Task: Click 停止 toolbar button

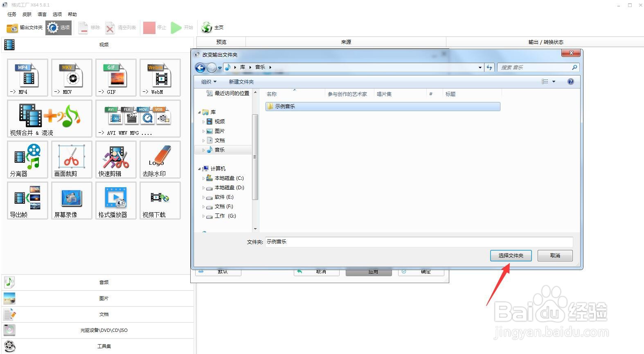Action: (155, 27)
